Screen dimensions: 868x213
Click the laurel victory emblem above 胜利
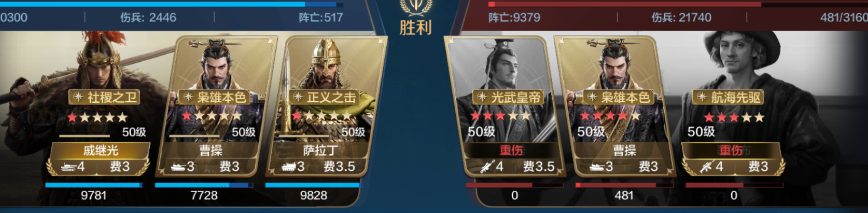415,7
